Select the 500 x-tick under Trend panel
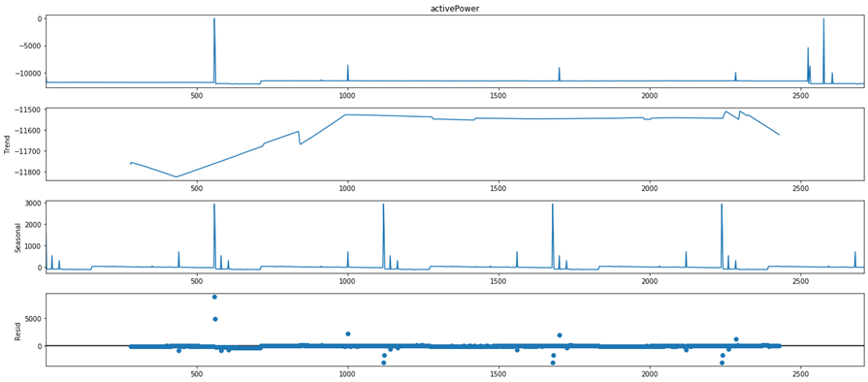Viewport: 868px width, 382px height. [197, 188]
